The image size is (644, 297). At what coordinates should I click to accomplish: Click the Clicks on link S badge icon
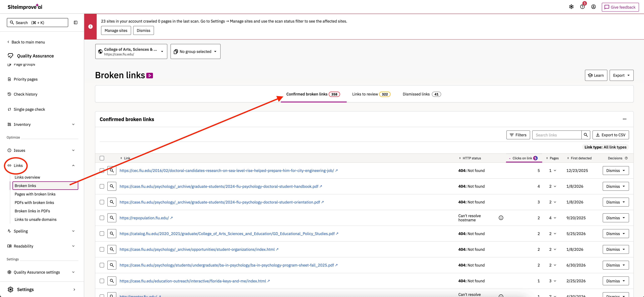pyautogui.click(x=535, y=158)
